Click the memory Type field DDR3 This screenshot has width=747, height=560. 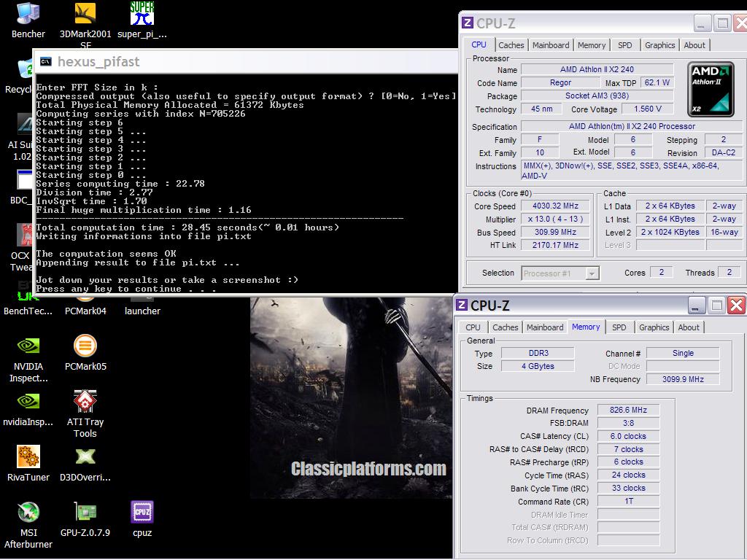pyautogui.click(x=538, y=353)
